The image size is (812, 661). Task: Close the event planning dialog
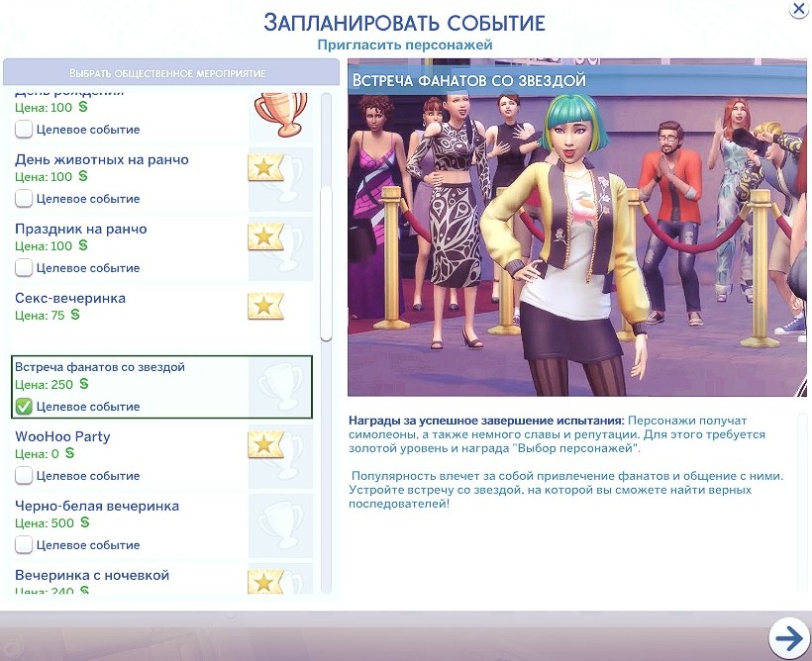pos(799,9)
